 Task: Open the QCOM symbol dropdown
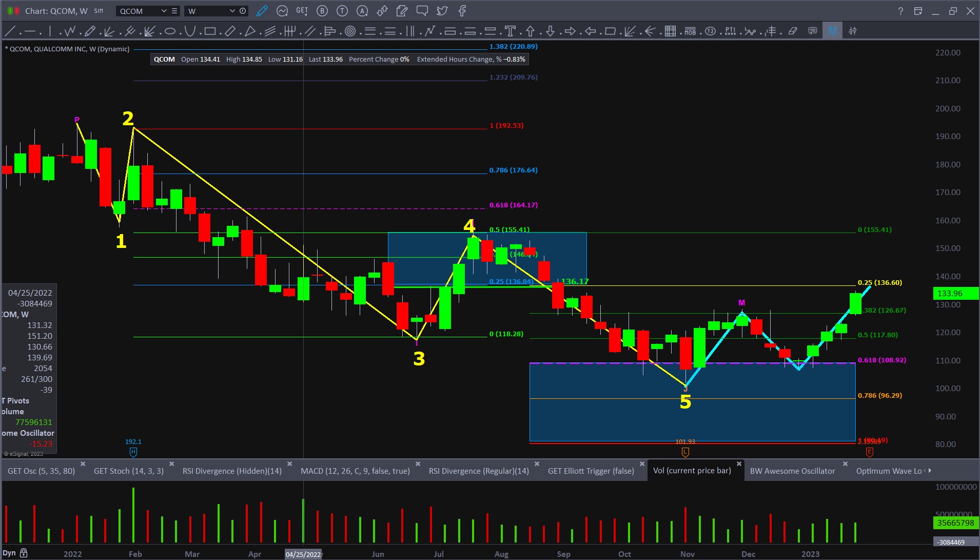pos(164,11)
